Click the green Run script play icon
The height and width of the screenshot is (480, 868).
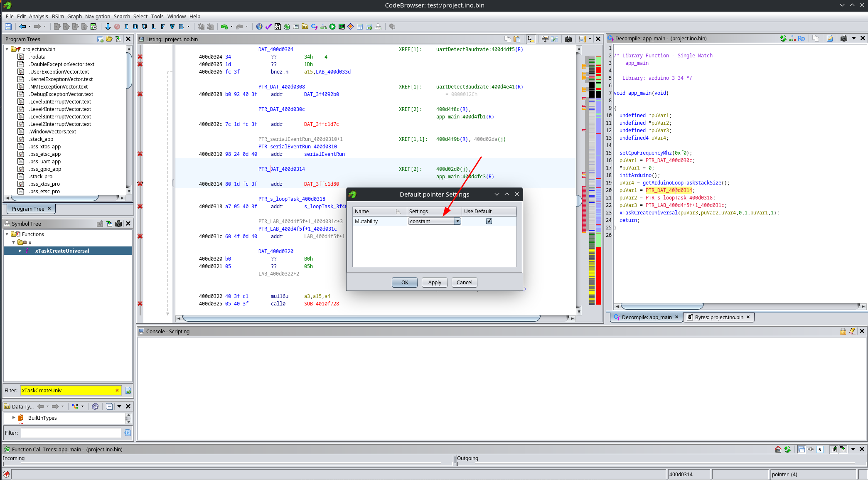(332, 27)
